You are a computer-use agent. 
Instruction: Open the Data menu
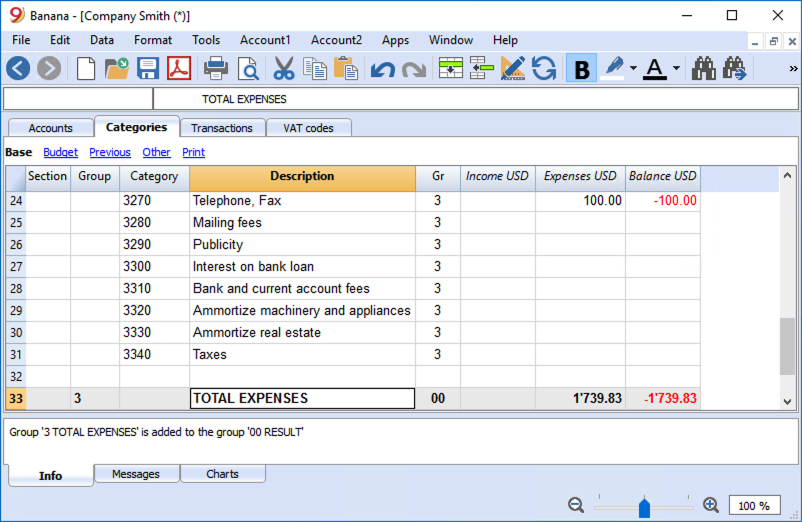pos(102,40)
